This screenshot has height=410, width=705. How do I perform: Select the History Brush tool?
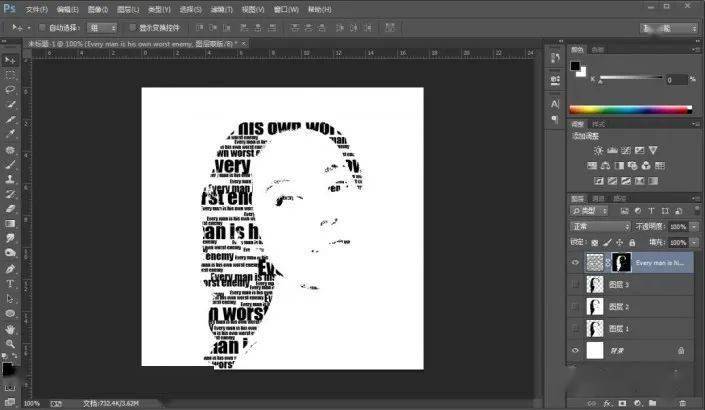point(10,194)
